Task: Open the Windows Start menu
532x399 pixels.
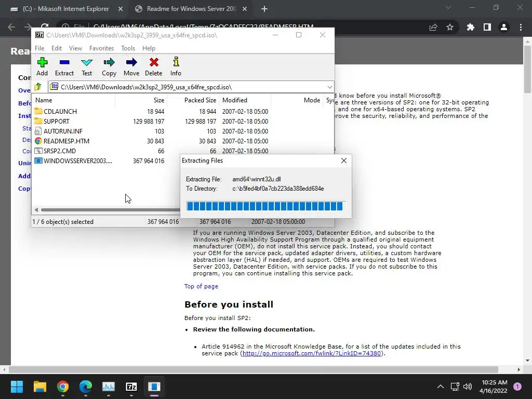Action: point(17,387)
